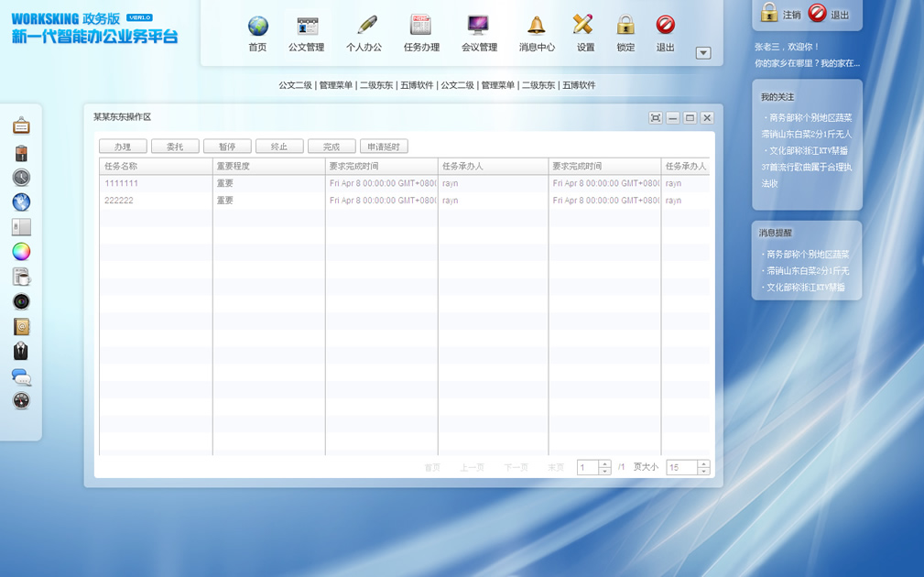Open the chat bubbles icon in sidebar

(21, 377)
